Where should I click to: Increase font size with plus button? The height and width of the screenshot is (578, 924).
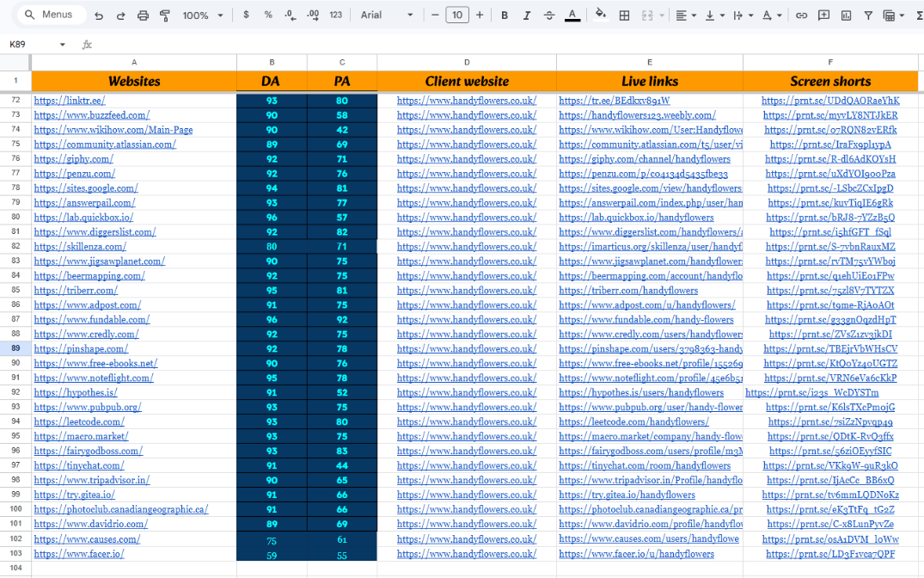coord(480,15)
